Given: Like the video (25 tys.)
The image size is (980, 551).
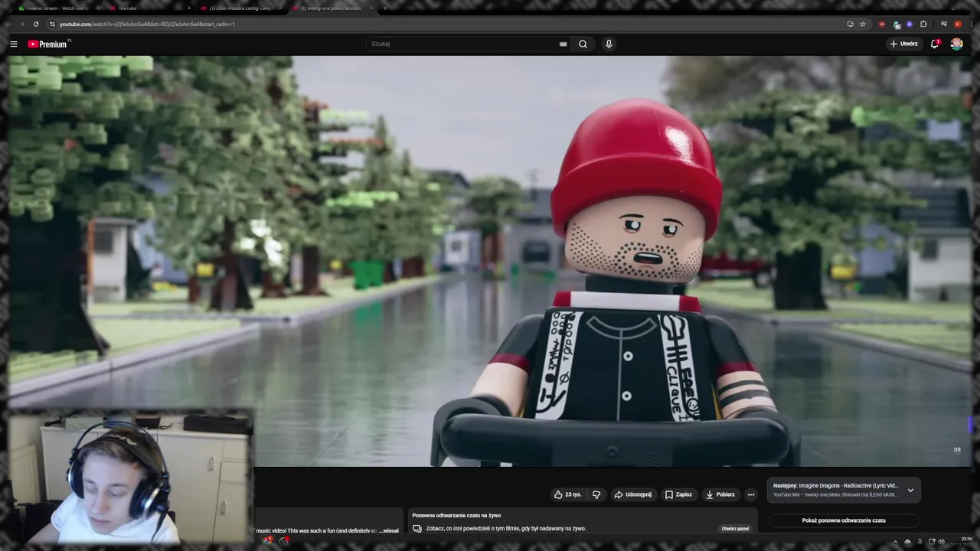Looking at the screenshot, I should tap(567, 494).
